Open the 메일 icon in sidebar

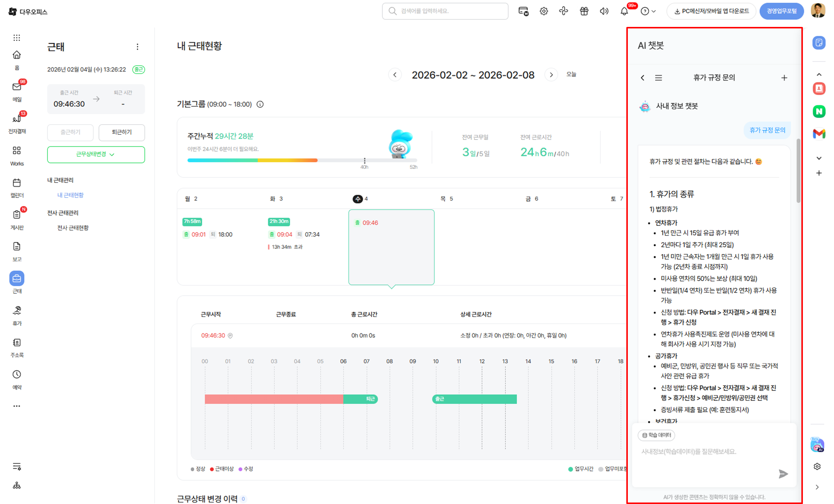coord(16,87)
